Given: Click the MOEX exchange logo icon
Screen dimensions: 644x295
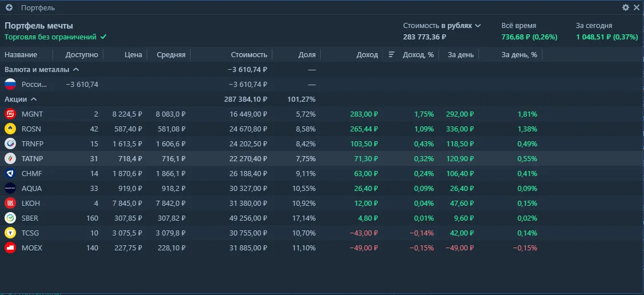Looking at the screenshot, I should [10, 248].
